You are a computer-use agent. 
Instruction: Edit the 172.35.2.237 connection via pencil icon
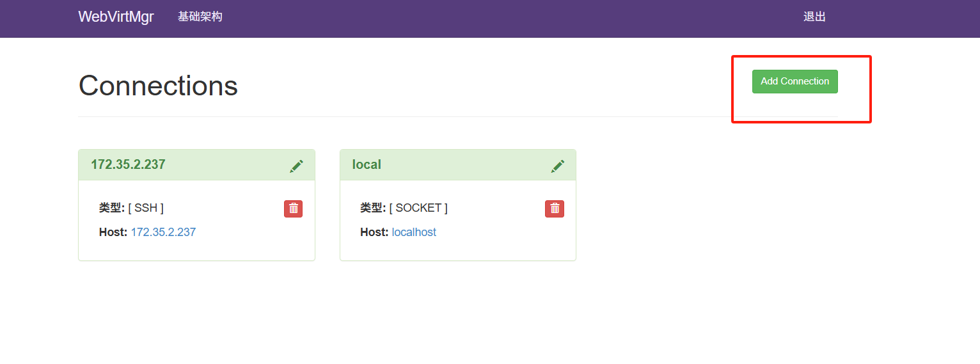point(296,166)
